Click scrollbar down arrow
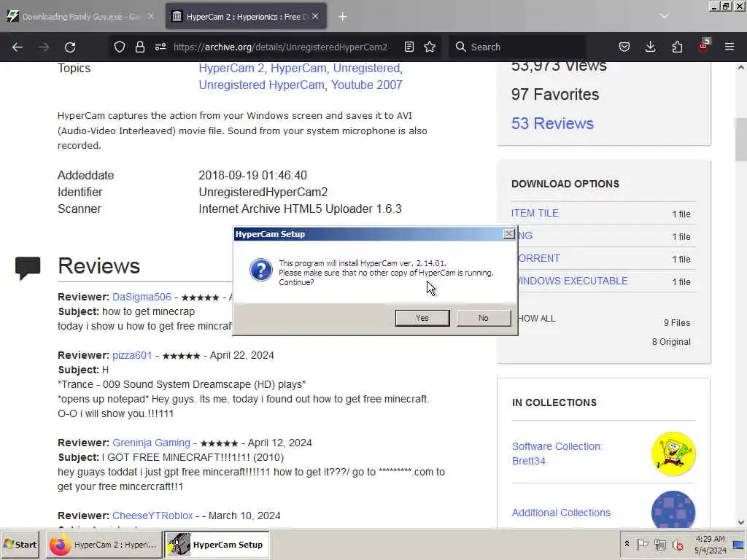Screen dimensions: 747x560 pyautogui.click(x=741, y=522)
